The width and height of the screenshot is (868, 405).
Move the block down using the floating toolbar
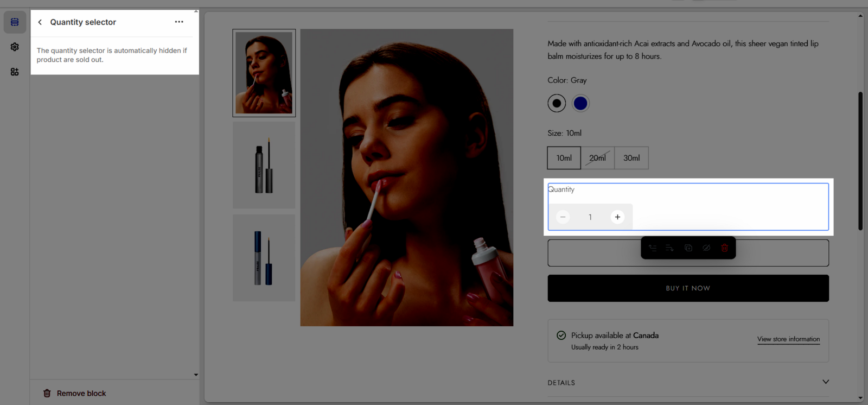coord(670,248)
